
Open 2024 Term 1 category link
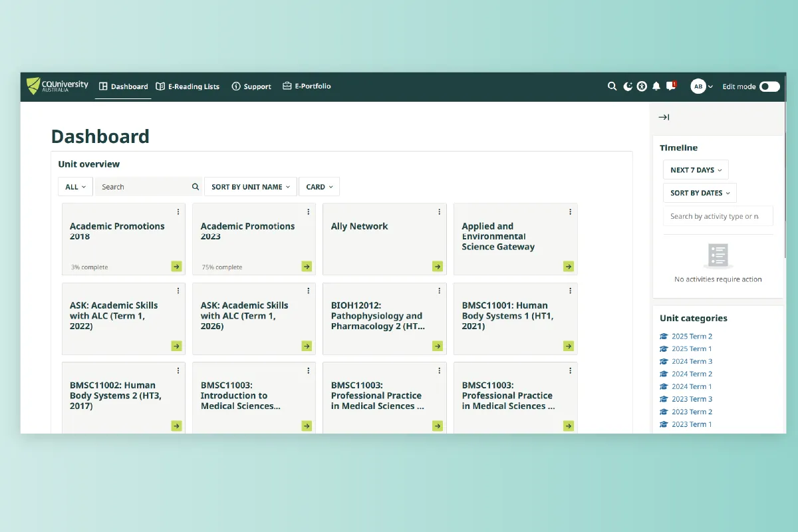pos(692,387)
